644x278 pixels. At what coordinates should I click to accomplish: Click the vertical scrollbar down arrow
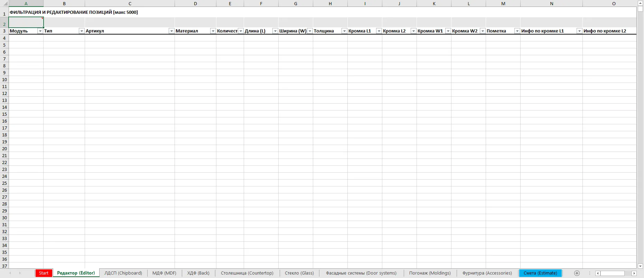(x=640, y=266)
